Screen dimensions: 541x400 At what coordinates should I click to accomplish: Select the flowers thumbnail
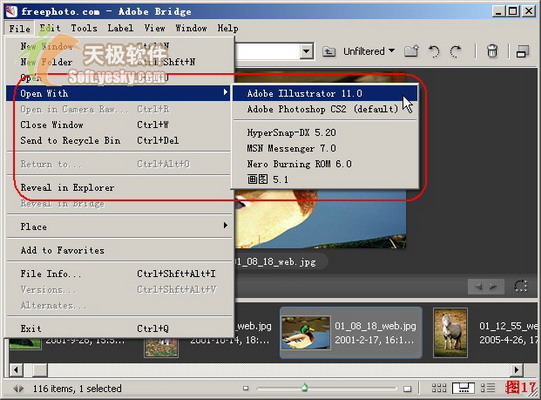click(x=161, y=348)
